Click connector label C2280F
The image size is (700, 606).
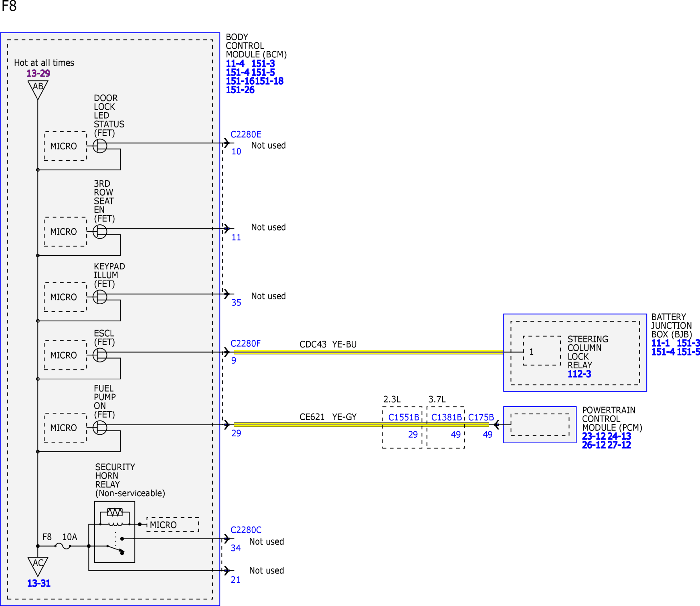point(245,343)
